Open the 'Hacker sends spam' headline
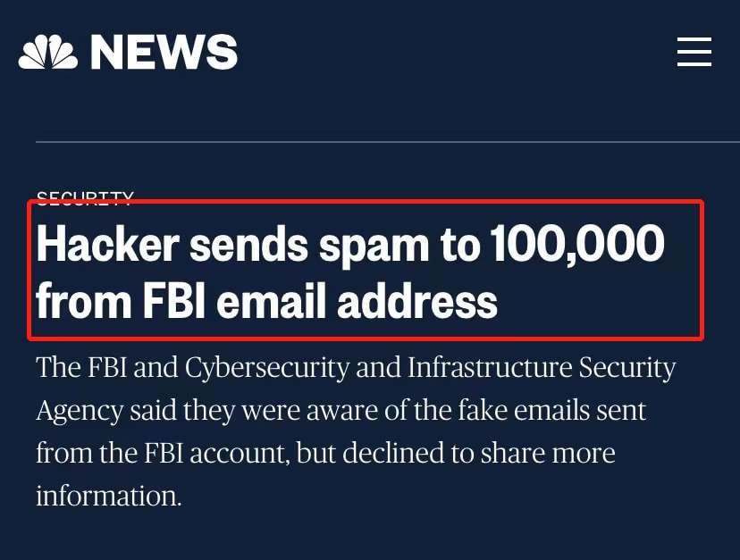Image resolution: width=740 pixels, height=560 pixels. coord(350,272)
